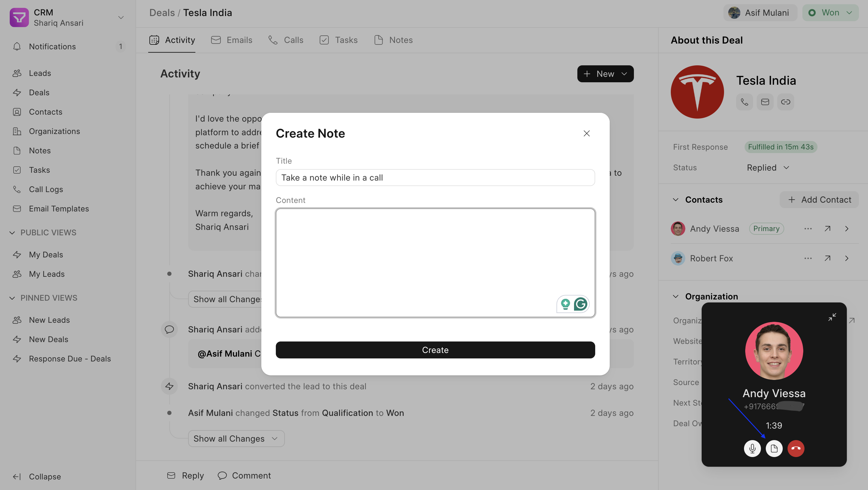868x490 pixels.
Task: Open note icon in call widget
Action: pos(774,449)
